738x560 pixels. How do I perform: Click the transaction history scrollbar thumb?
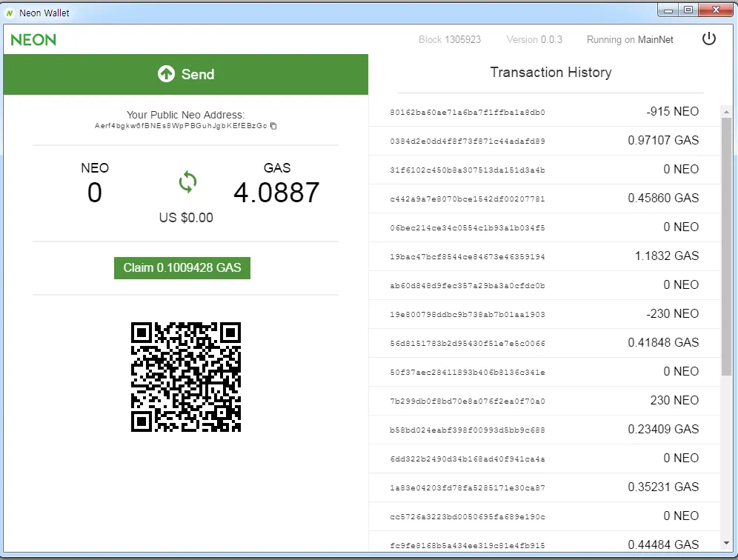[726, 246]
